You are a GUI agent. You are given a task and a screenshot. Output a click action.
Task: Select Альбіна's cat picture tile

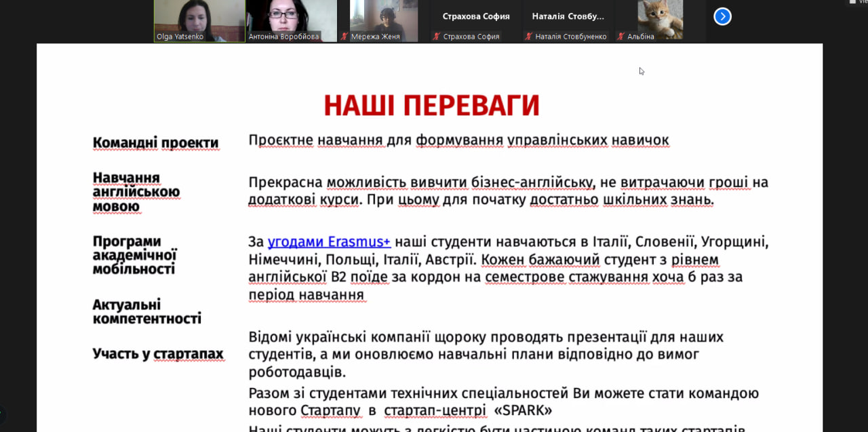[x=660, y=21]
